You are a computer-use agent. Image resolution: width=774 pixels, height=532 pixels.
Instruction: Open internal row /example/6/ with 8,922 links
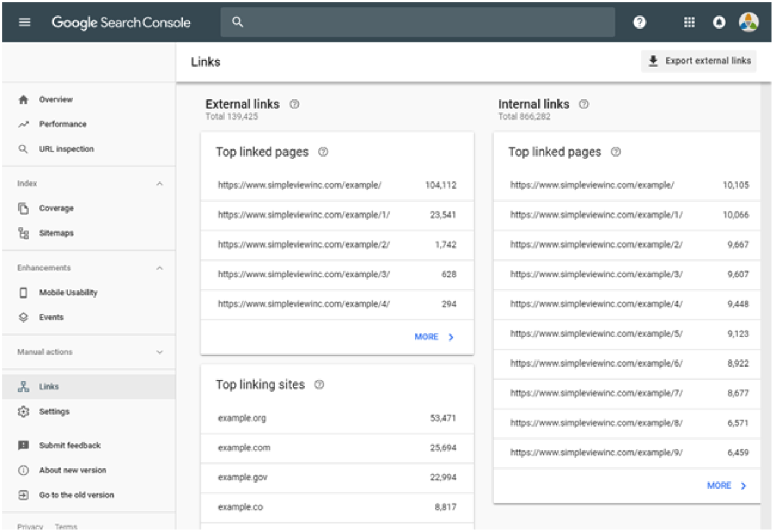(627, 364)
